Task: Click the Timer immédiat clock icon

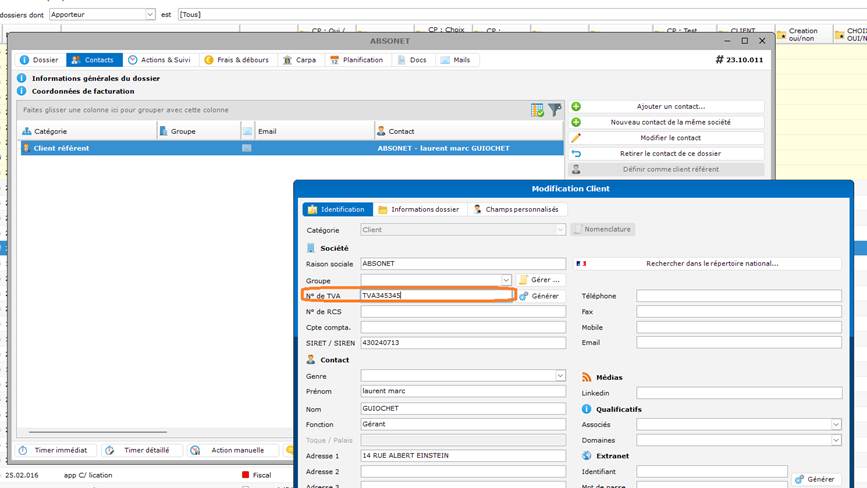Action: [24, 450]
